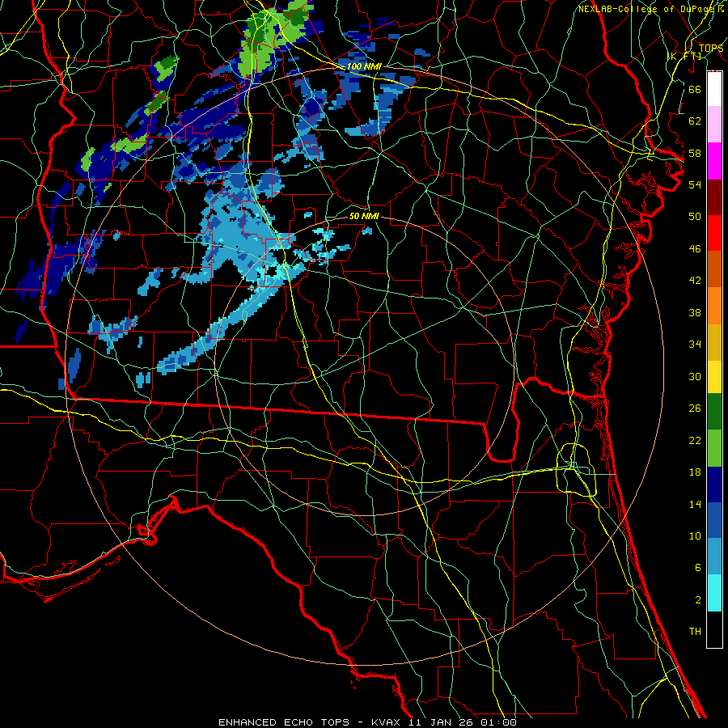Viewport: 728px width, 728px height.
Task: Select the "2" legend value
Action: [697, 600]
